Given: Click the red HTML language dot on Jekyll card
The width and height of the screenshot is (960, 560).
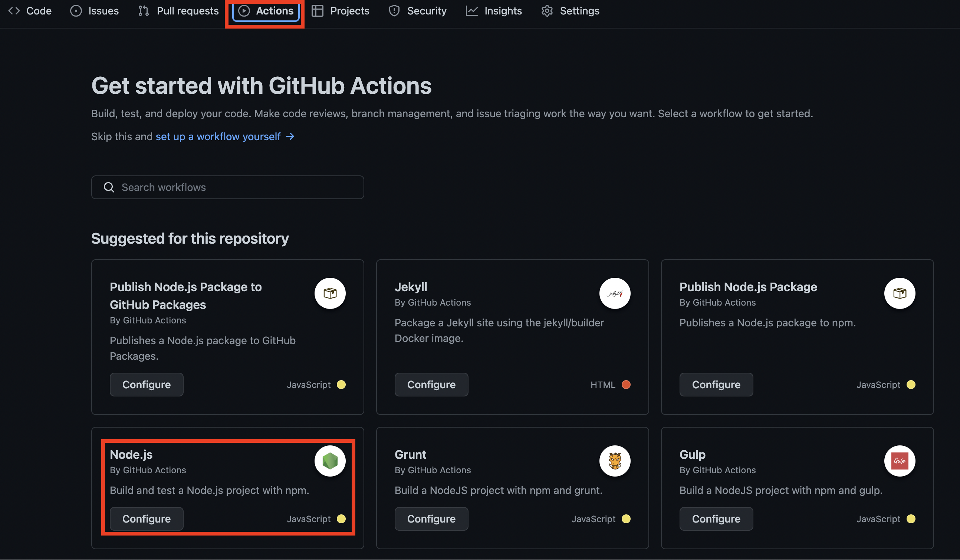Looking at the screenshot, I should 626,384.
